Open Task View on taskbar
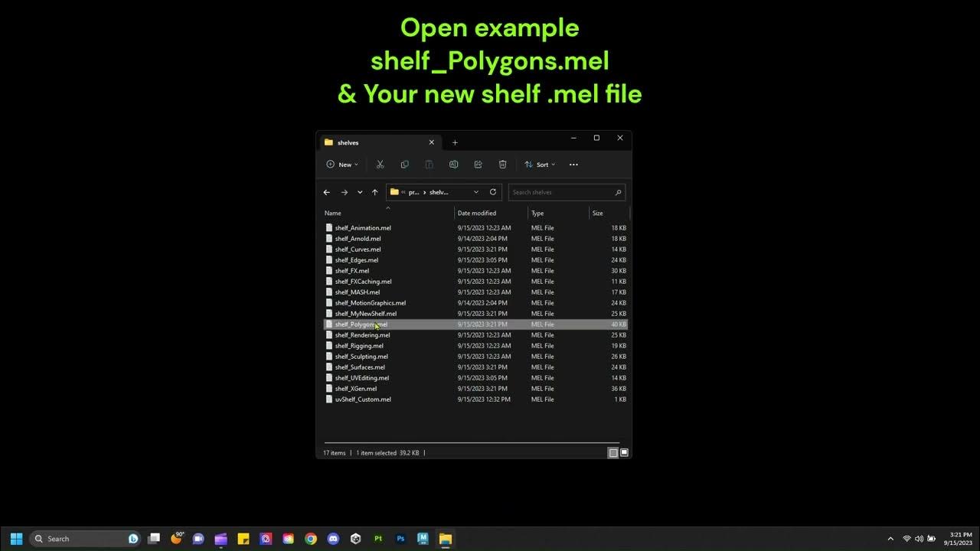The height and width of the screenshot is (551, 980). [x=154, y=539]
